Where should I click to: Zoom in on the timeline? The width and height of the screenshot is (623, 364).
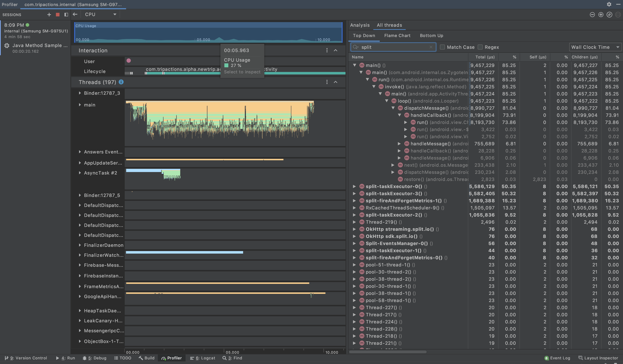(x=601, y=15)
